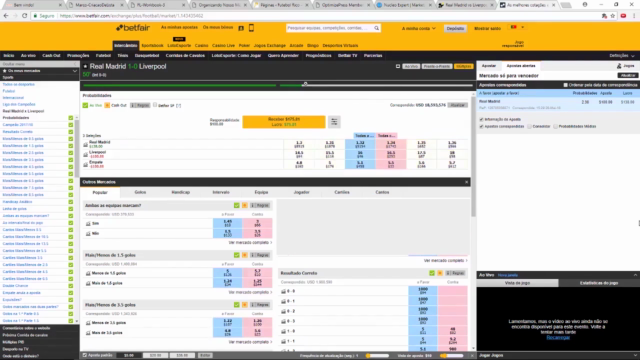Close the Outros Mercados panel
This screenshot has height=360, width=640.
coord(467,182)
